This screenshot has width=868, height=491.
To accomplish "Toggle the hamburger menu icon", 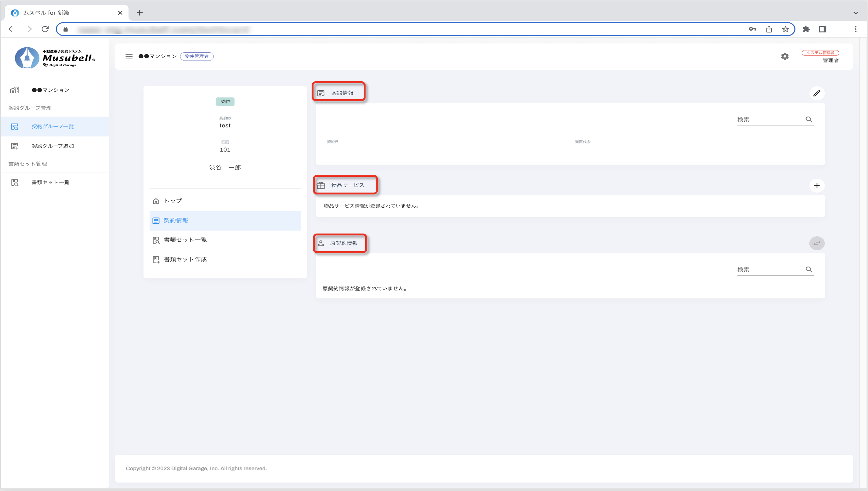I will [129, 56].
